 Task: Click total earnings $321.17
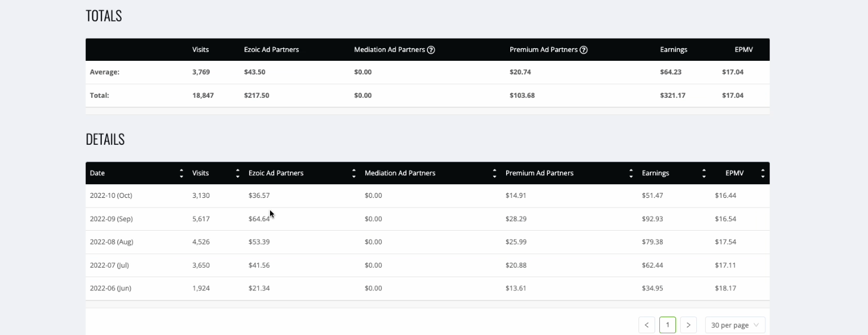click(672, 95)
